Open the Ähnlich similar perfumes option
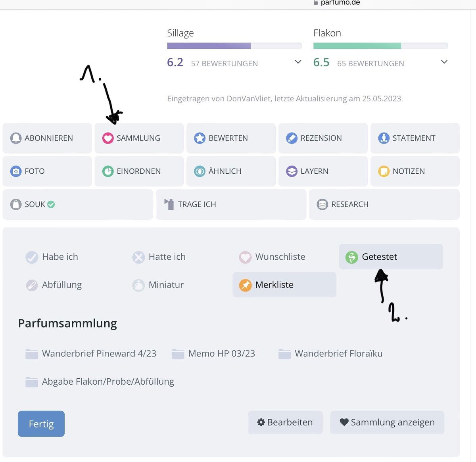Image resolution: width=476 pixels, height=462 pixels. click(225, 171)
